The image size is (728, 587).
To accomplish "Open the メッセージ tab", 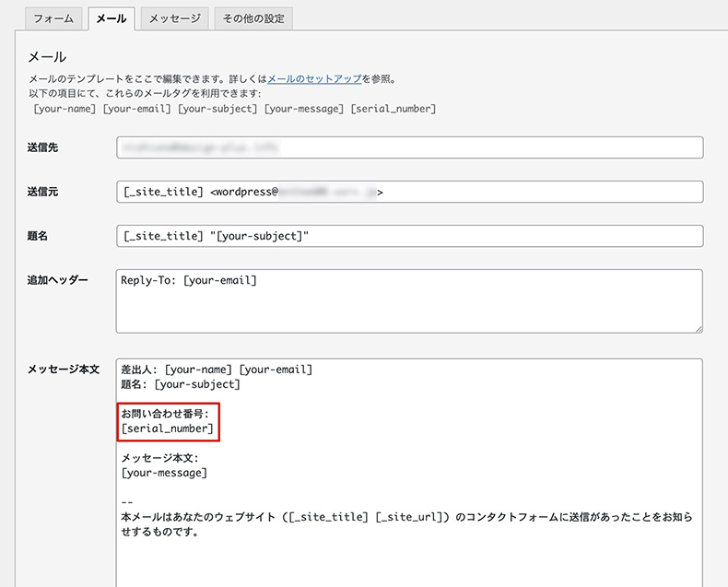I will click(174, 18).
